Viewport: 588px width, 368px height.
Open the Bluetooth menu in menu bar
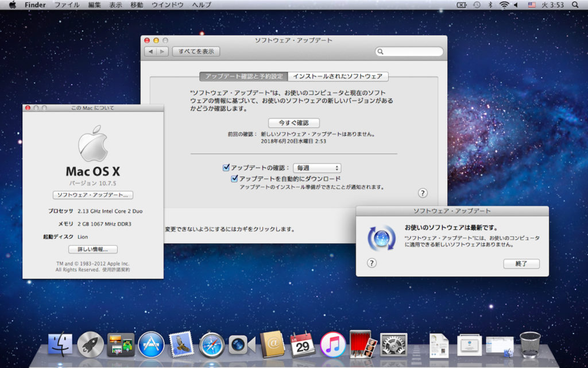tap(490, 5)
